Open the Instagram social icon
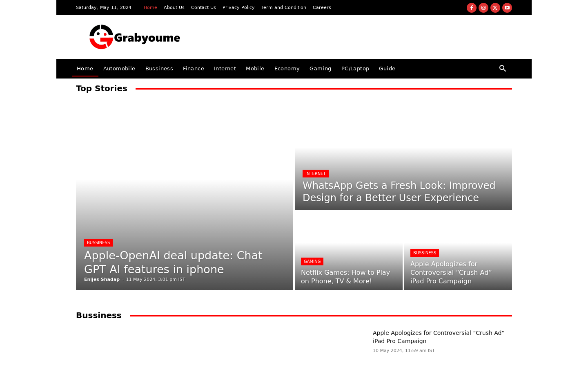This screenshot has height=368, width=588. (483, 8)
